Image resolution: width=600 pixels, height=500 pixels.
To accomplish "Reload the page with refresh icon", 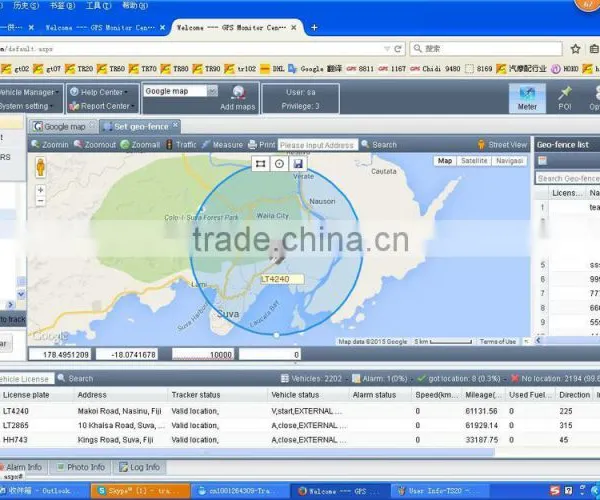I will pyautogui.click(x=398, y=49).
